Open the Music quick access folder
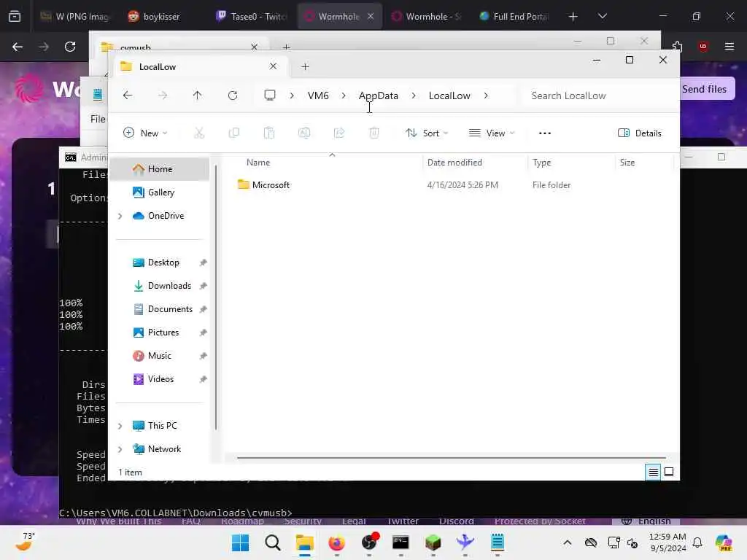The width and height of the screenshot is (747, 560). pyautogui.click(x=160, y=356)
